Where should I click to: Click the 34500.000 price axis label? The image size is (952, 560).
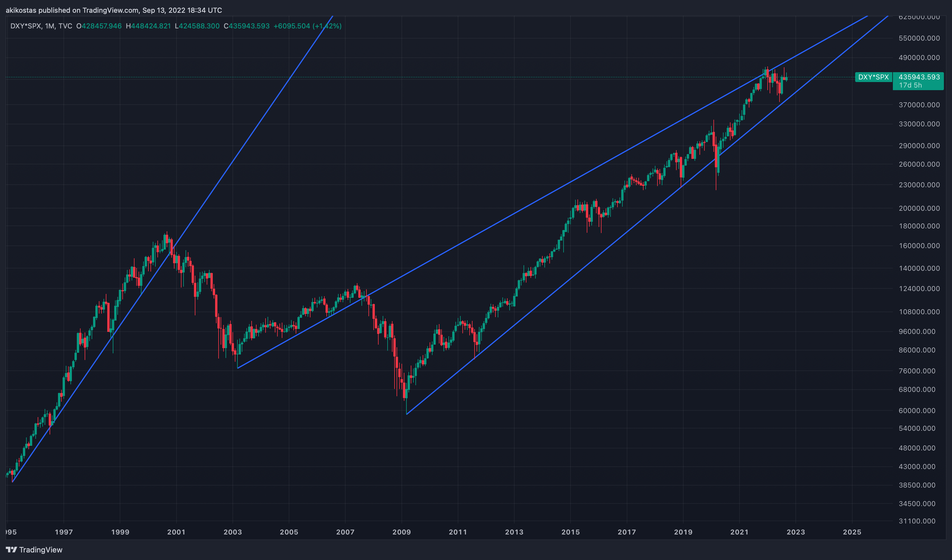(x=917, y=503)
